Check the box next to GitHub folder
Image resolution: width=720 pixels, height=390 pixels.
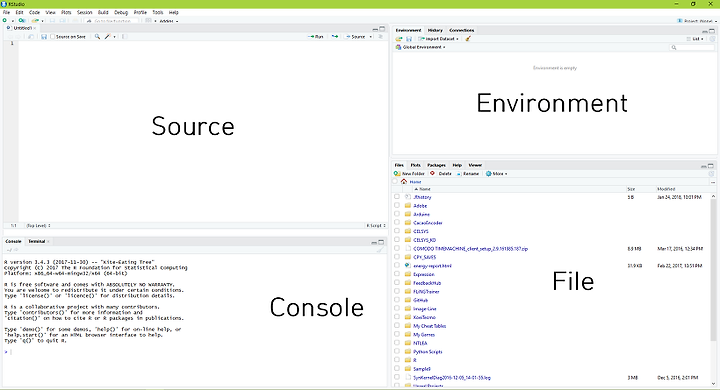[x=397, y=300]
